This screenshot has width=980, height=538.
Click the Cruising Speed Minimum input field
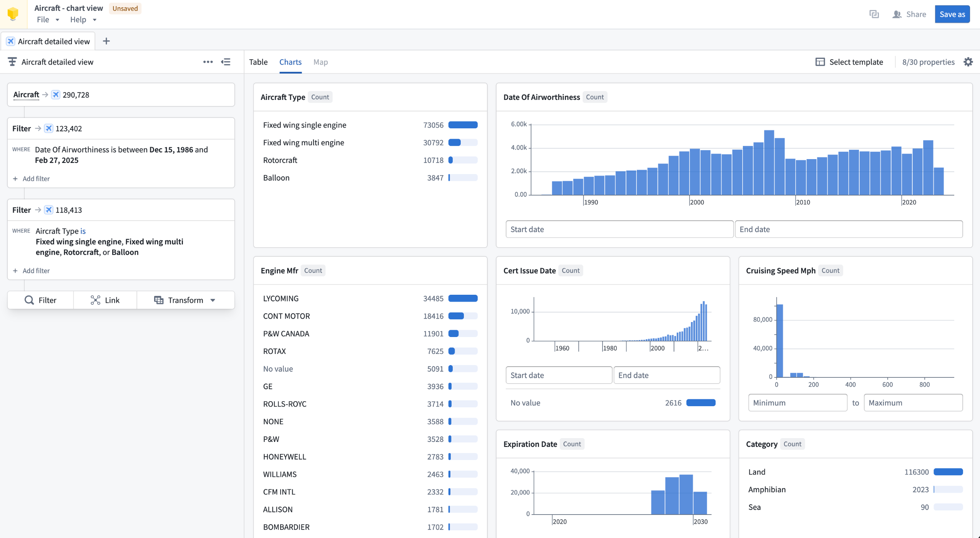[x=797, y=403]
